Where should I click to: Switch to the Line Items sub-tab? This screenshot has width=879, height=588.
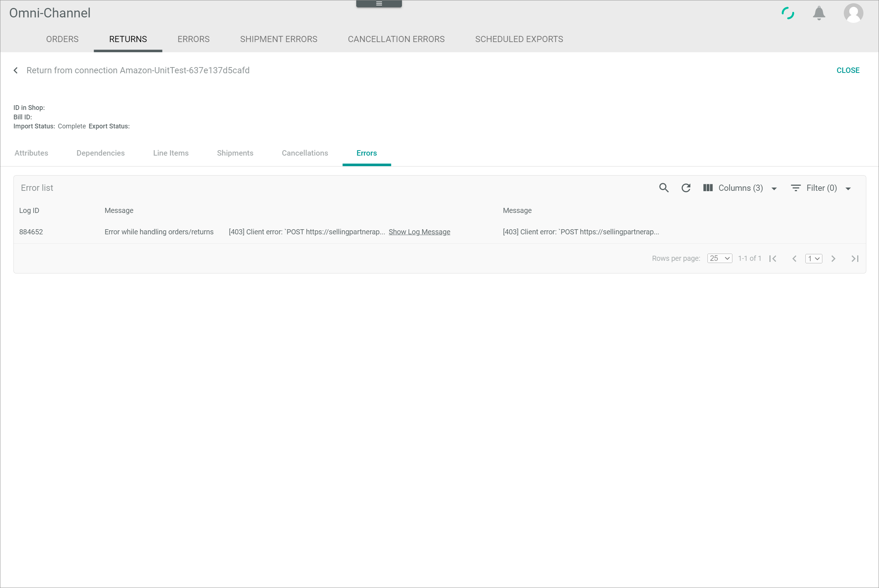[x=171, y=153]
